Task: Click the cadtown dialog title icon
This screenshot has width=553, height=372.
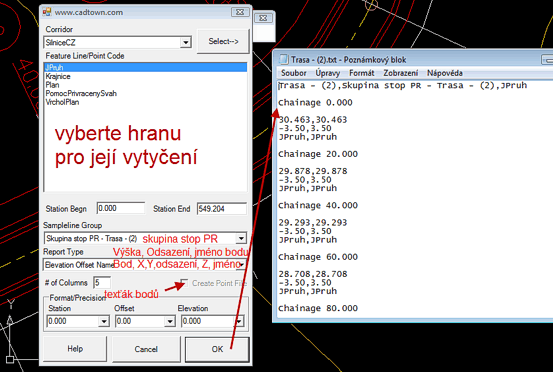Action: 47,12
